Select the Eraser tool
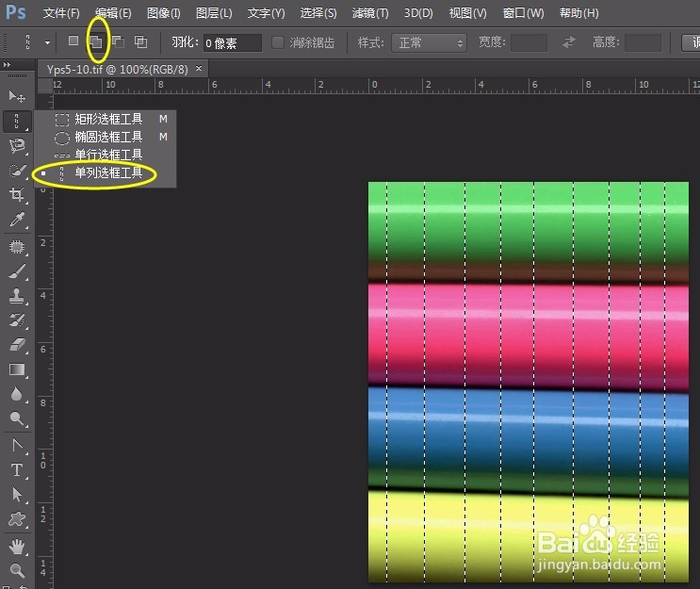Image resolution: width=700 pixels, height=589 pixels. (17, 345)
